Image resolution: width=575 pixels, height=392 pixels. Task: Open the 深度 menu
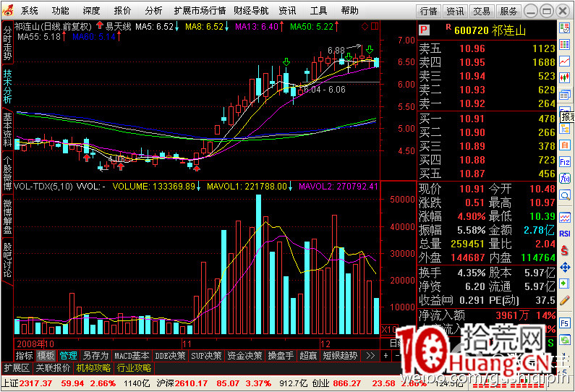click(x=91, y=11)
